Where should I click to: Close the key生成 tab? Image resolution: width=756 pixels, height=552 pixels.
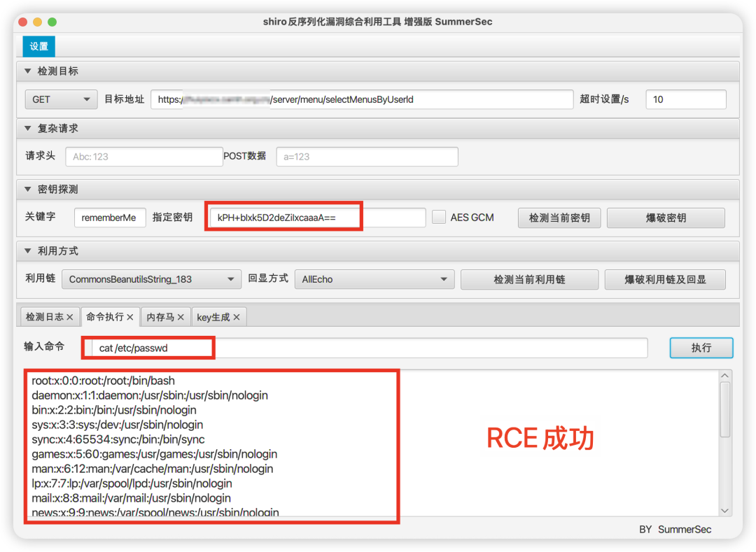(x=237, y=317)
